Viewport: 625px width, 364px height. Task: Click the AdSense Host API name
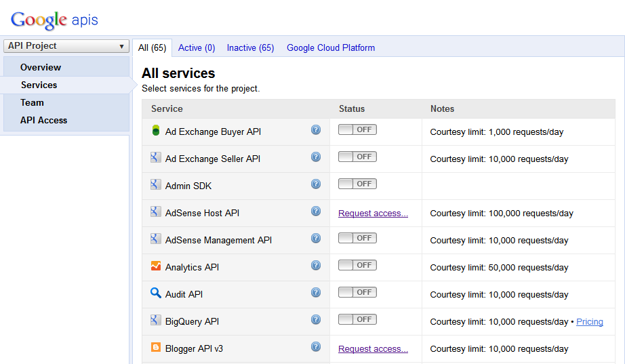[x=203, y=213]
